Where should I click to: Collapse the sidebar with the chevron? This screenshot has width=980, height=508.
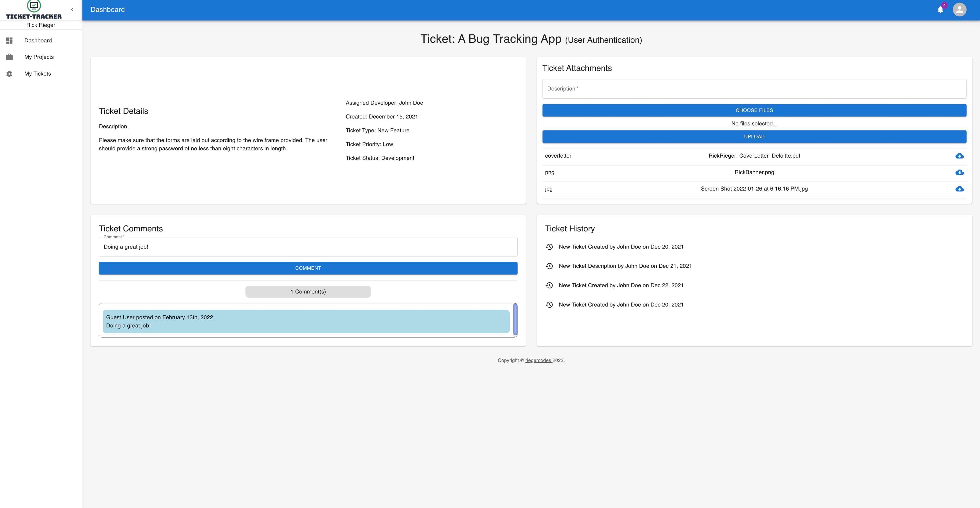[72, 9]
